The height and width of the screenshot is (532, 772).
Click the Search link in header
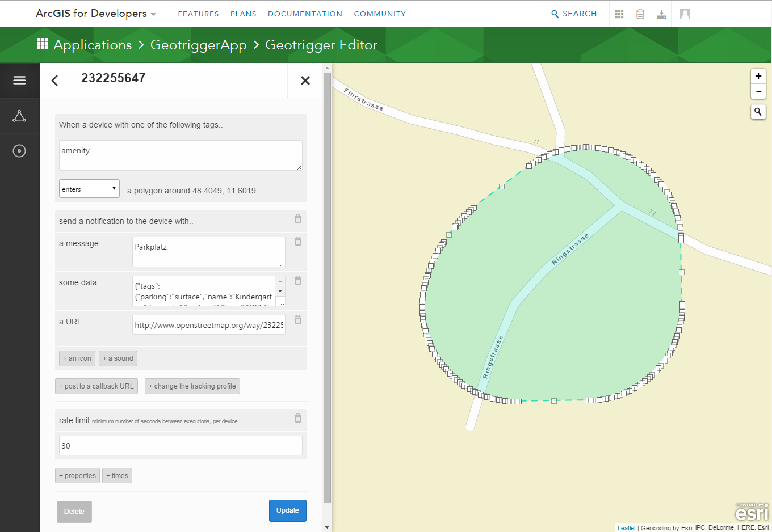[574, 14]
